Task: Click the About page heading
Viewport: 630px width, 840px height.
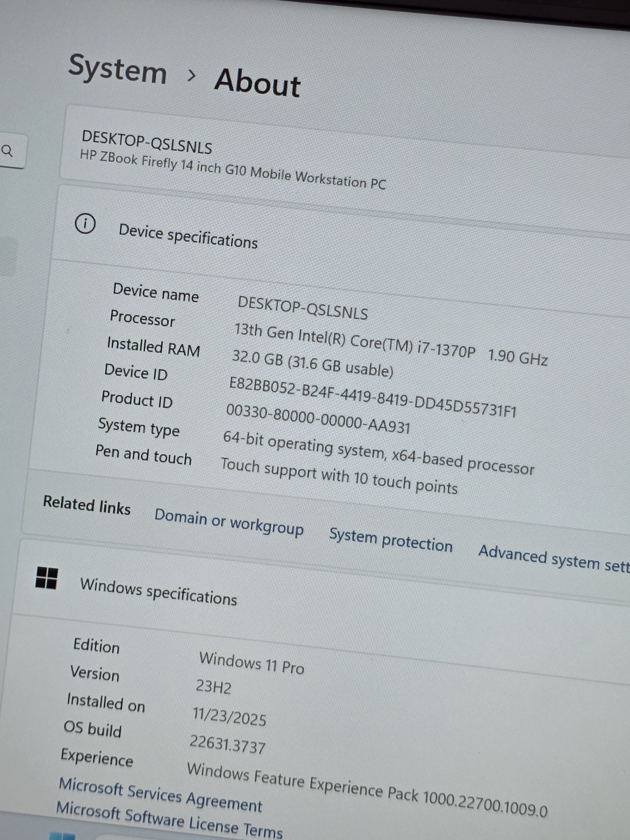Action: (x=257, y=83)
